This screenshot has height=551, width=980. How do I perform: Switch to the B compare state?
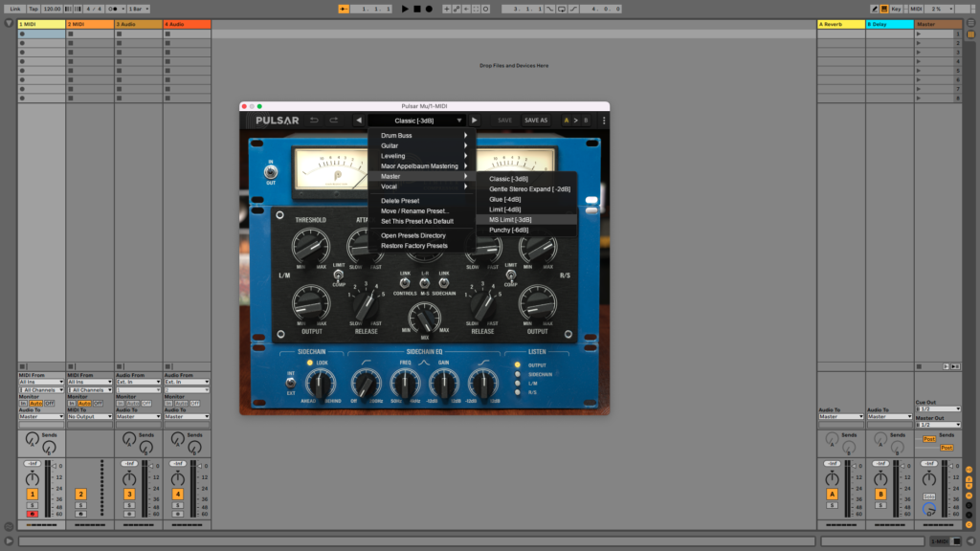586,121
